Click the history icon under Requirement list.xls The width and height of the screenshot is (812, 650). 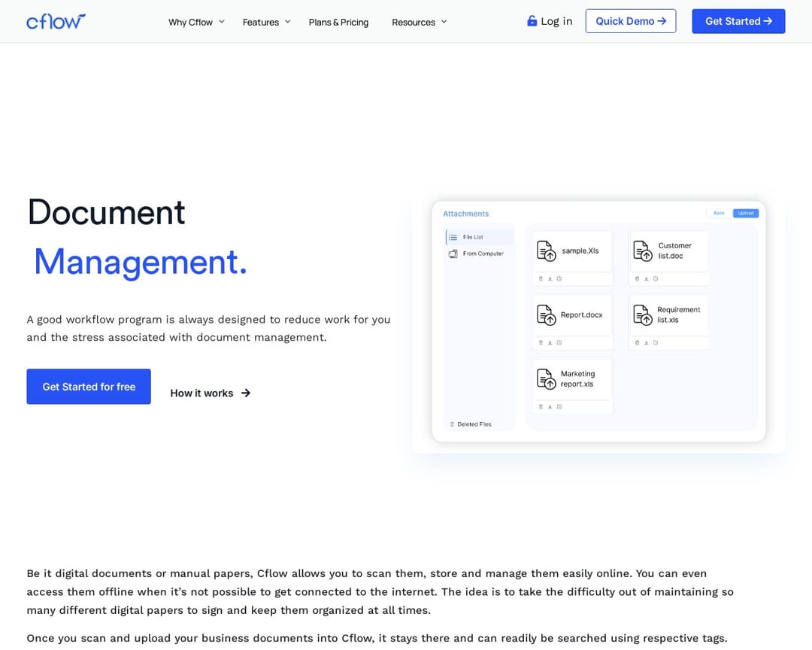[656, 342]
